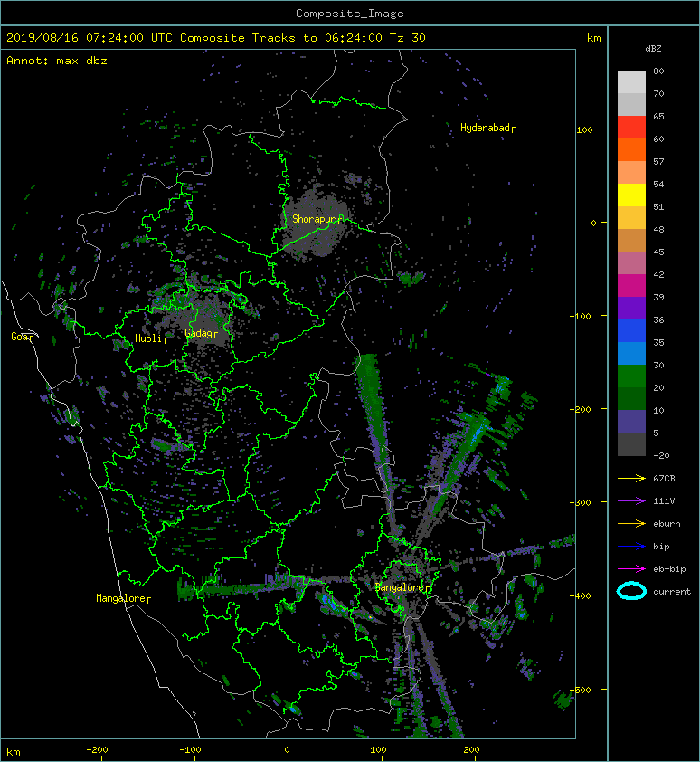The width and height of the screenshot is (700, 762).
Task: Click the 2019/08/16 07:24:00 UTC timestamp
Action: click(x=90, y=38)
